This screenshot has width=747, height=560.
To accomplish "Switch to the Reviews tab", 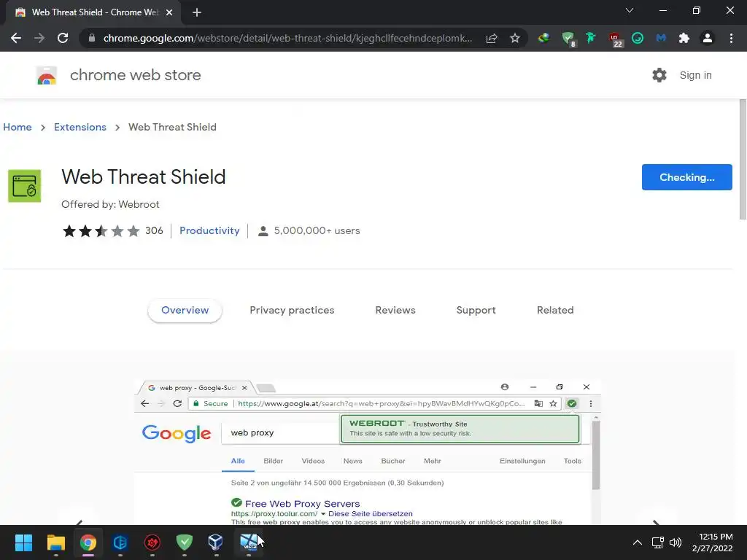I will click(x=395, y=310).
